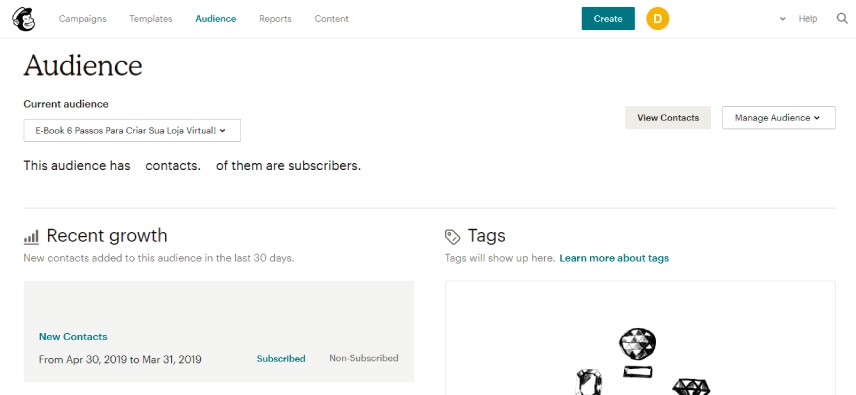Select the Subscribed filter
The height and width of the screenshot is (395, 856).
point(281,358)
